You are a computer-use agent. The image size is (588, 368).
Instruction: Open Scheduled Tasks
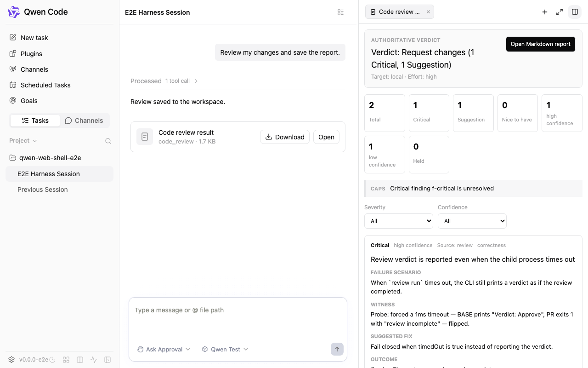59,85
